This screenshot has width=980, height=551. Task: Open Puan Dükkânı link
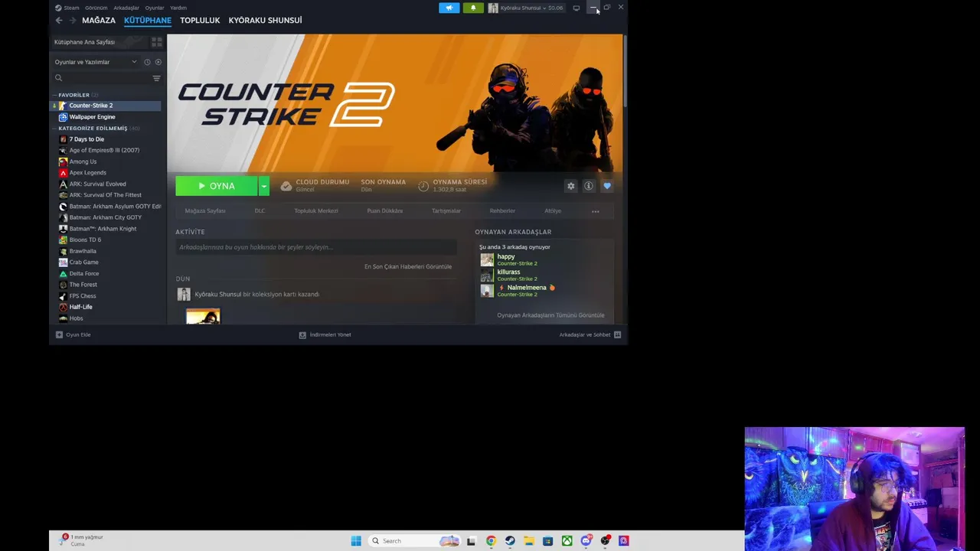[385, 211]
